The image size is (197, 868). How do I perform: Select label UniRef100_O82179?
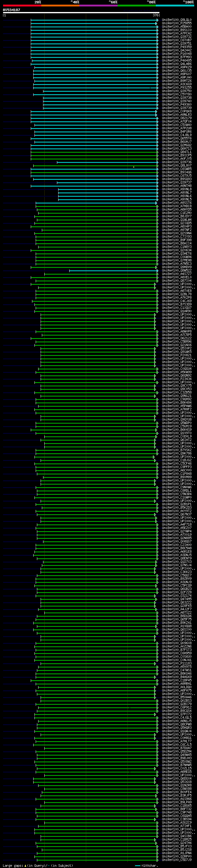177,118
